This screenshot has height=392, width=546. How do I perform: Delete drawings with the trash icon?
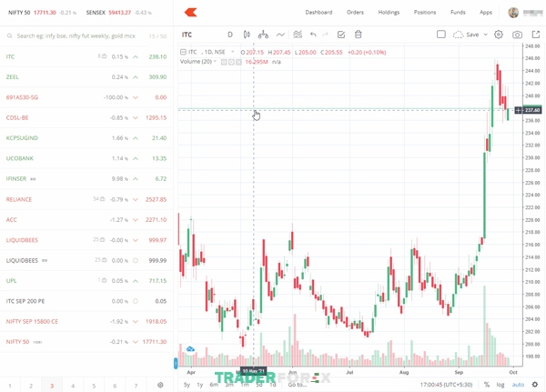point(358,35)
